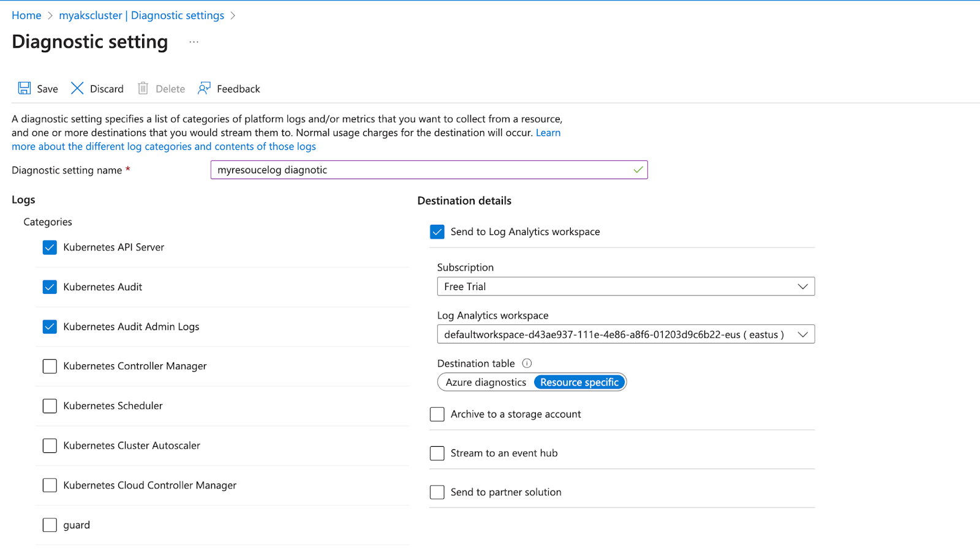This screenshot has width=980, height=554.
Task: Open Learn more about log categories link
Action: tap(164, 146)
